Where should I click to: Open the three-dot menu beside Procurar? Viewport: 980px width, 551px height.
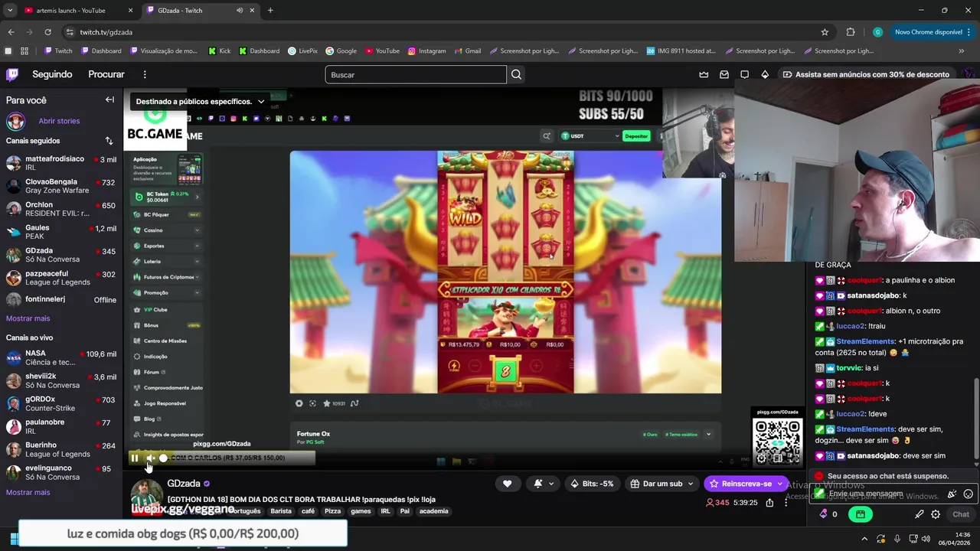click(145, 74)
